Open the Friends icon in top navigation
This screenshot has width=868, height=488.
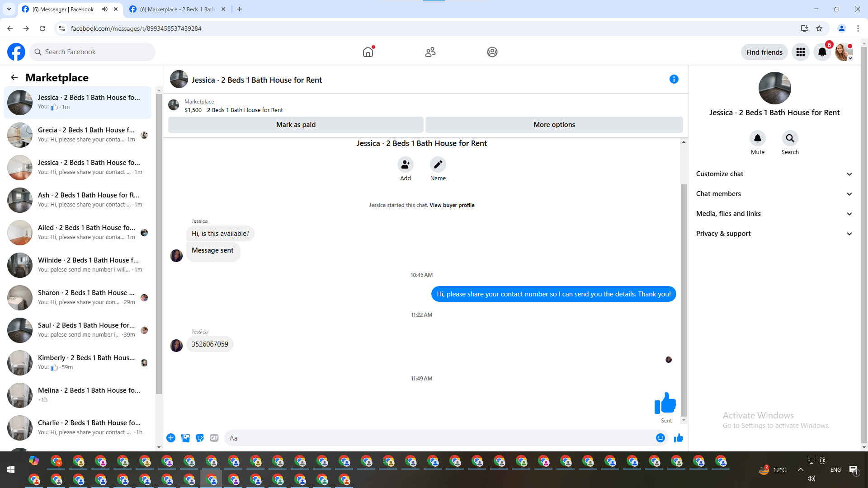tap(430, 52)
